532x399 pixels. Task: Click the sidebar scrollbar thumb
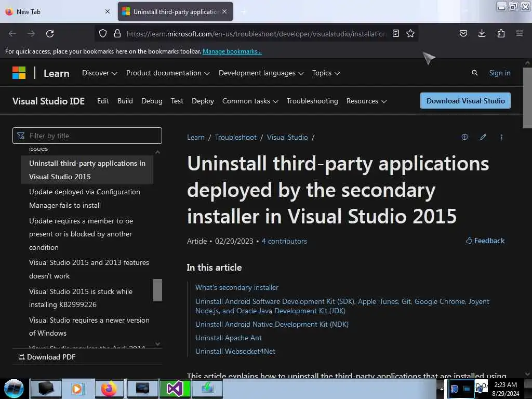coord(157,290)
